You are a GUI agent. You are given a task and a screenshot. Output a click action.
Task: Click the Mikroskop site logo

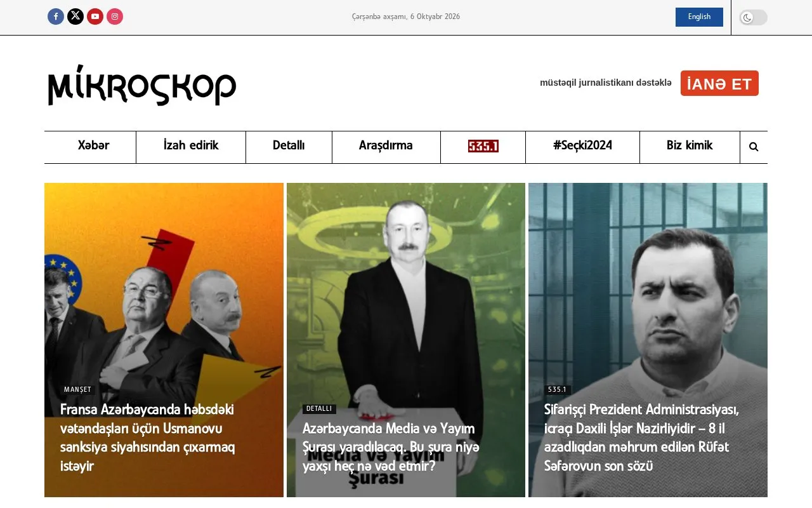pyautogui.click(x=142, y=84)
